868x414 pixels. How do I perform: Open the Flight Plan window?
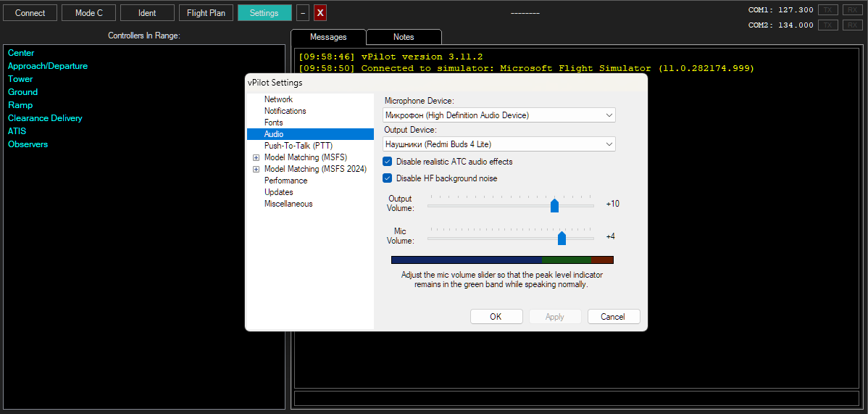pyautogui.click(x=206, y=13)
